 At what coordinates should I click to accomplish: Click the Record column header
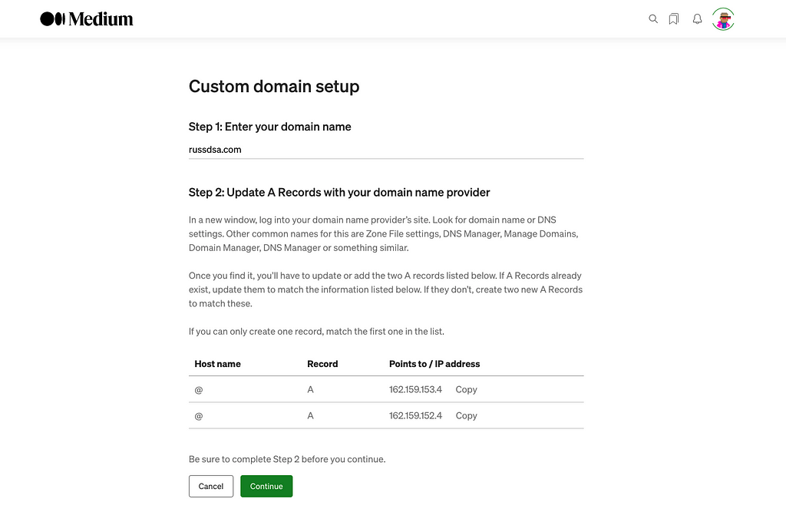(x=322, y=364)
